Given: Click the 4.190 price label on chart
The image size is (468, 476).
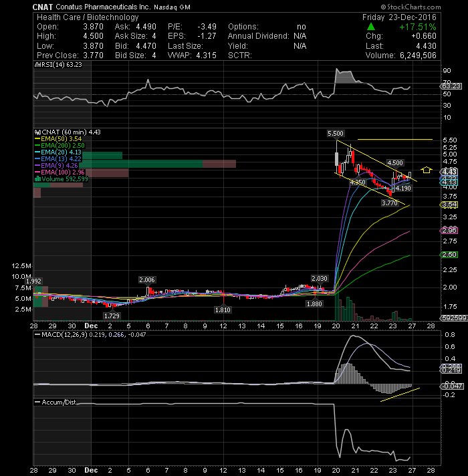Looking at the screenshot, I should [x=403, y=189].
